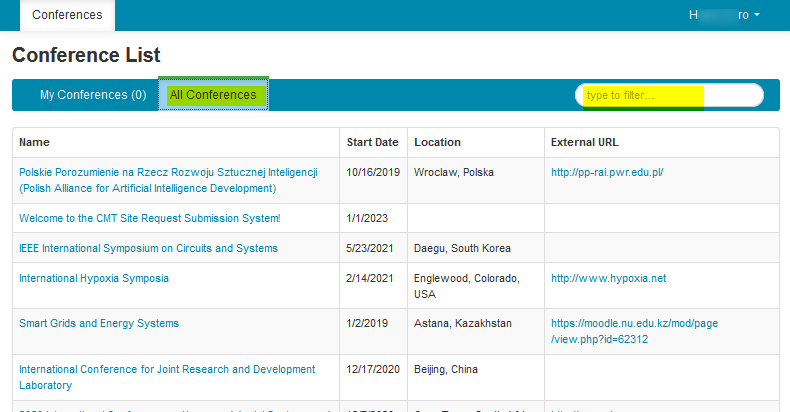
Task: Visit the www.hypoxia.net external link
Action: point(608,278)
